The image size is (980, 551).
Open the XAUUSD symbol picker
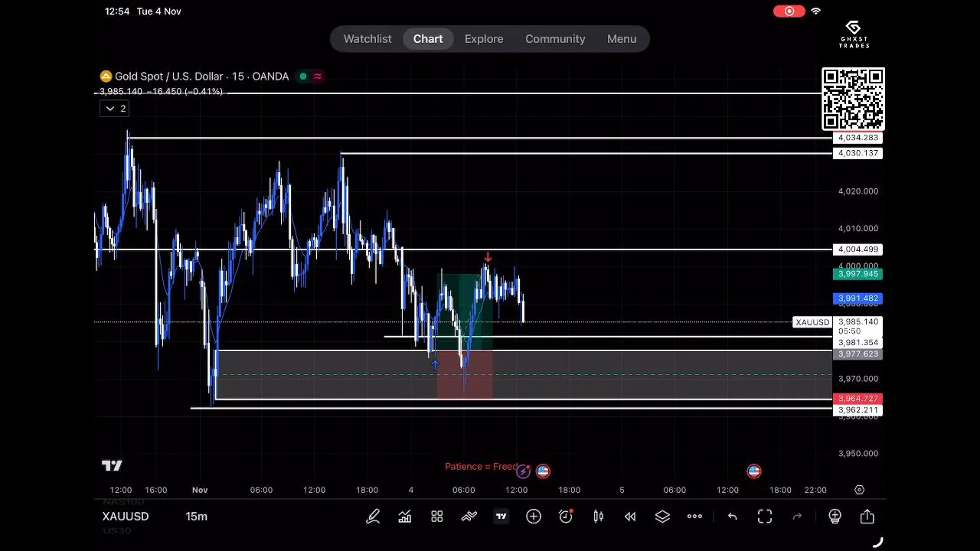pyautogui.click(x=126, y=517)
